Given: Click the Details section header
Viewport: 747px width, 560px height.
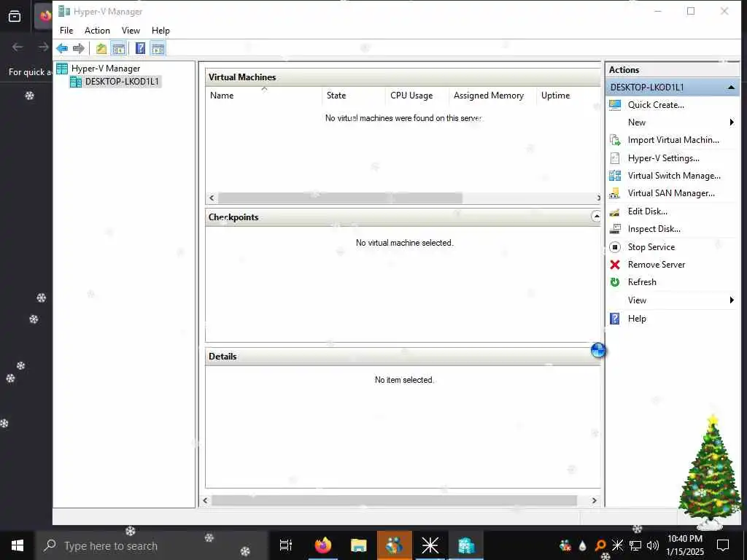Looking at the screenshot, I should pyautogui.click(x=403, y=357).
